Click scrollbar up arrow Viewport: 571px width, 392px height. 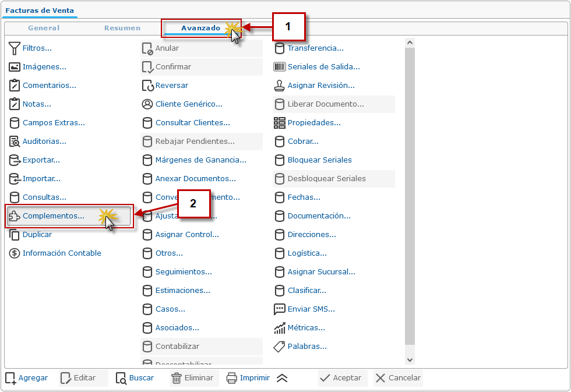pyautogui.click(x=410, y=43)
